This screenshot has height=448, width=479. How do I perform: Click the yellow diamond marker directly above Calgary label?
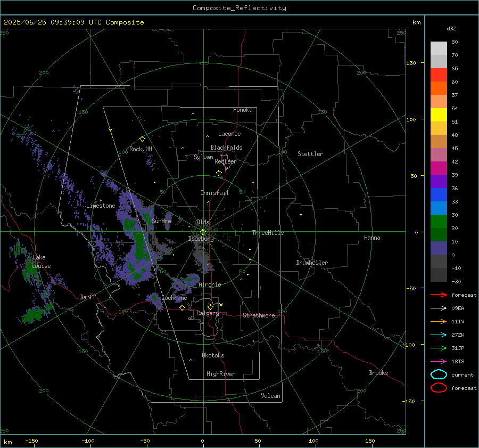(x=210, y=307)
